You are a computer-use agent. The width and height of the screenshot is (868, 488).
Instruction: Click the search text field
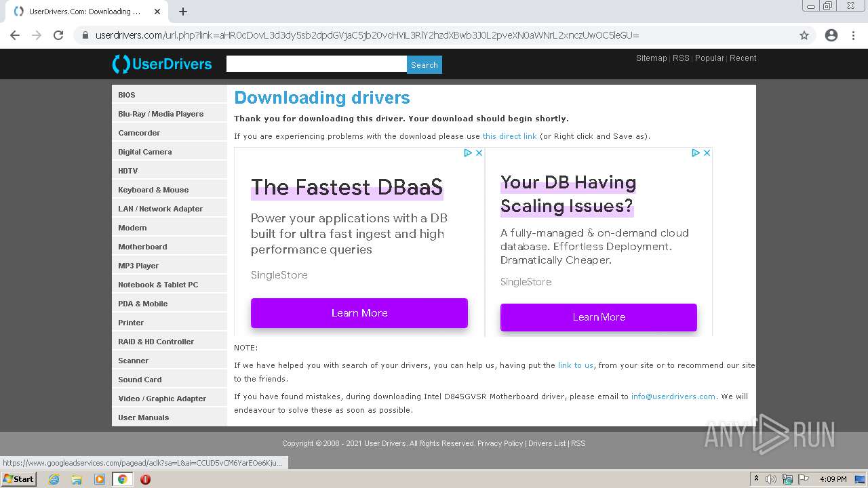pyautogui.click(x=317, y=64)
